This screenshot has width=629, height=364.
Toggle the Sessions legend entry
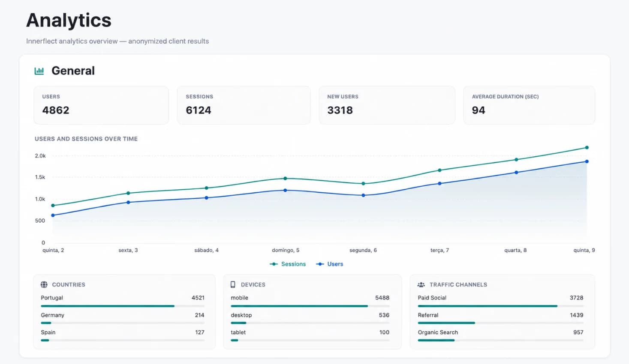[288, 264]
